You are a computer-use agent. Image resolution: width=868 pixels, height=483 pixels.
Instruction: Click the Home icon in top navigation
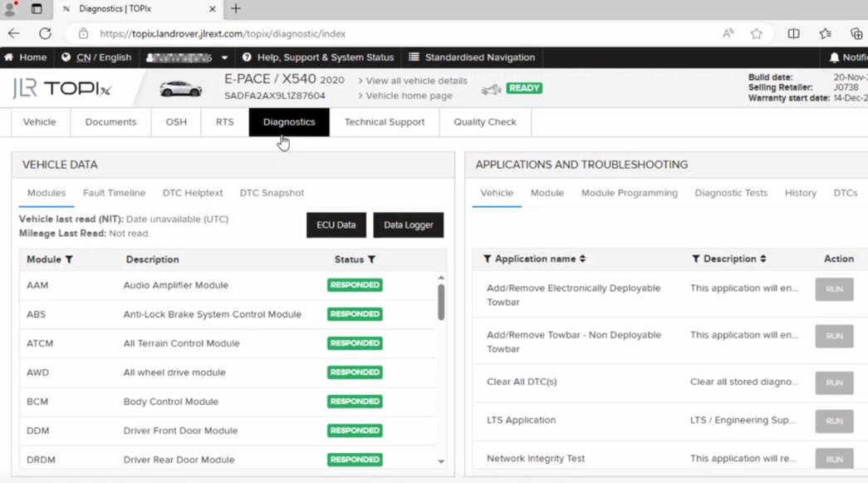point(9,57)
